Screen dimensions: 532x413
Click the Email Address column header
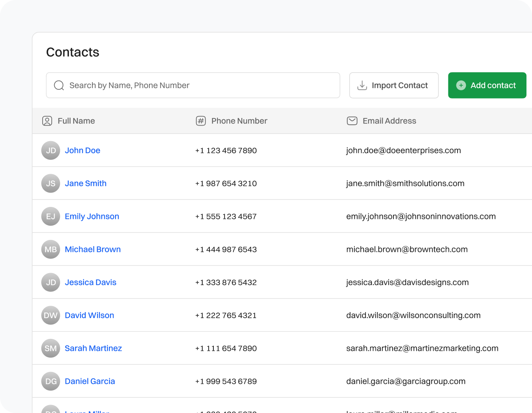pyautogui.click(x=389, y=121)
